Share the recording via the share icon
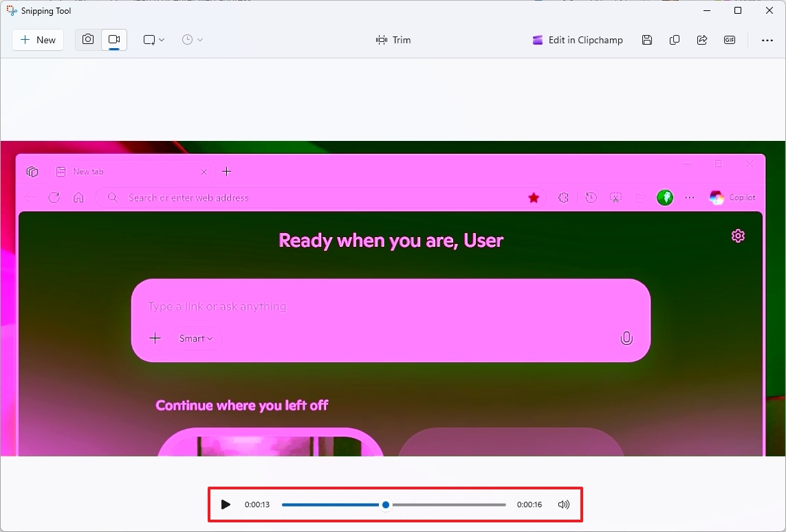786x532 pixels. pos(702,39)
